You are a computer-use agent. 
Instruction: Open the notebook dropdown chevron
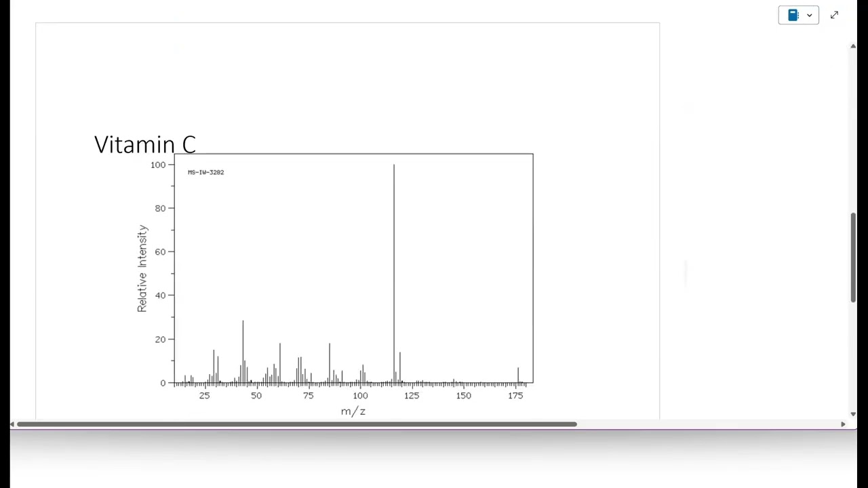pos(810,15)
